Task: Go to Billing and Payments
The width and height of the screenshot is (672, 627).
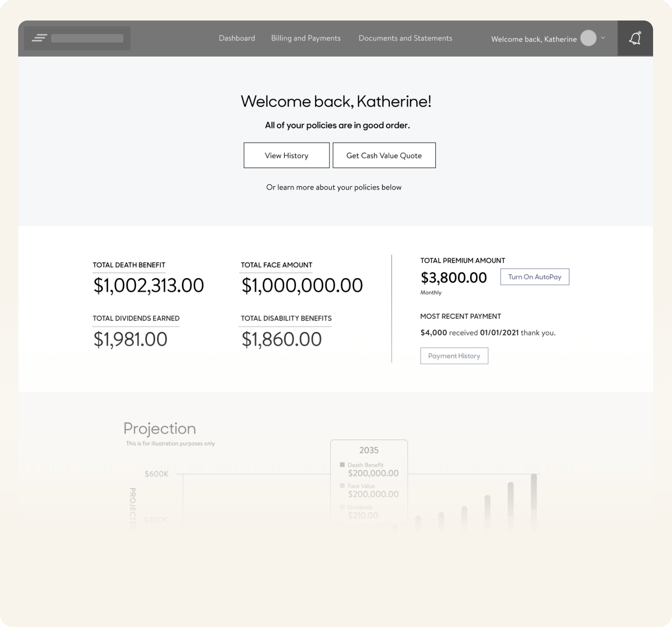Action: tap(306, 38)
